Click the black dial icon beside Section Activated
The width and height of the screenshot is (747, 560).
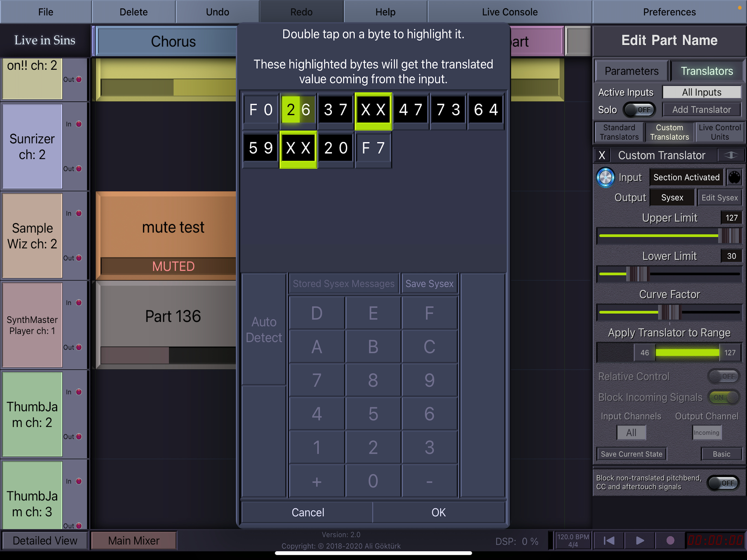(x=734, y=177)
